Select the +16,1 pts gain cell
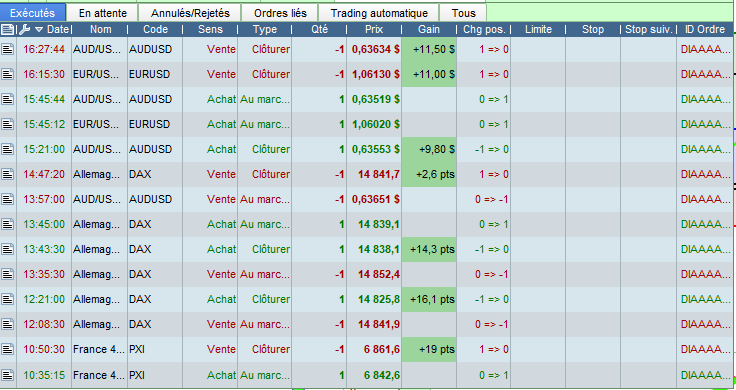 click(429, 299)
